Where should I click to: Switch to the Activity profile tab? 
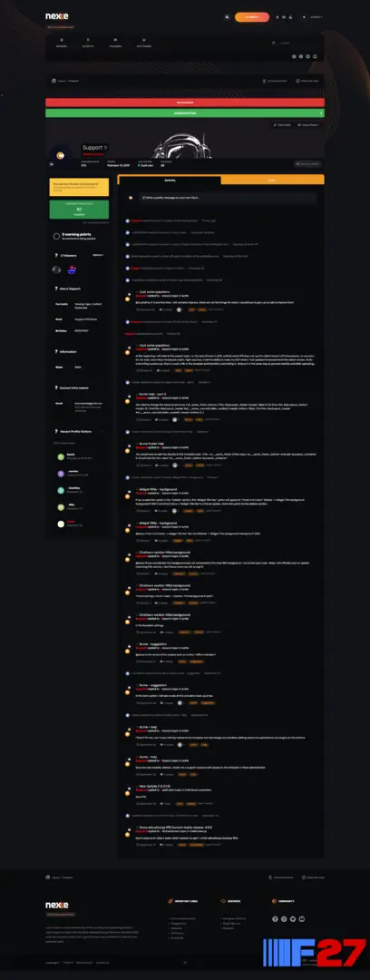[170, 180]
